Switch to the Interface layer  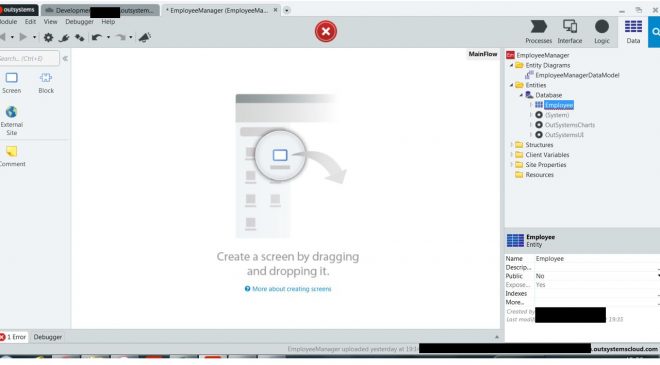tap(570, 27)
